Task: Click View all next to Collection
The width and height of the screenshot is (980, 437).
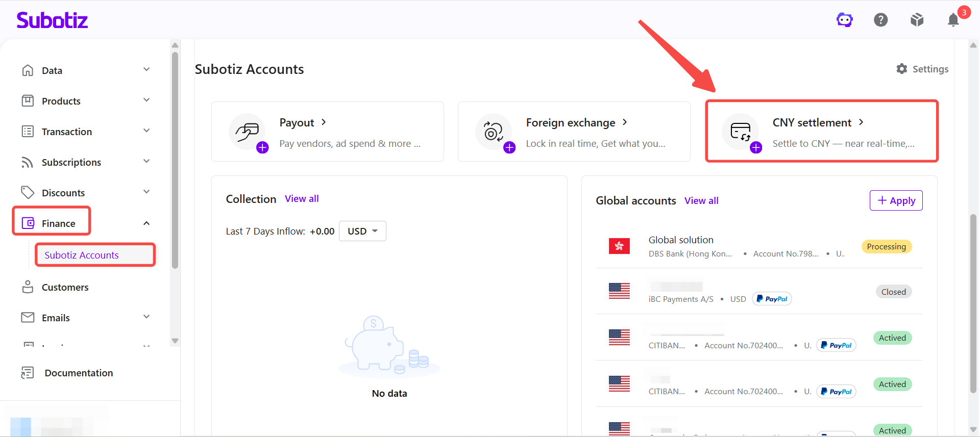Action: [302, 199]
